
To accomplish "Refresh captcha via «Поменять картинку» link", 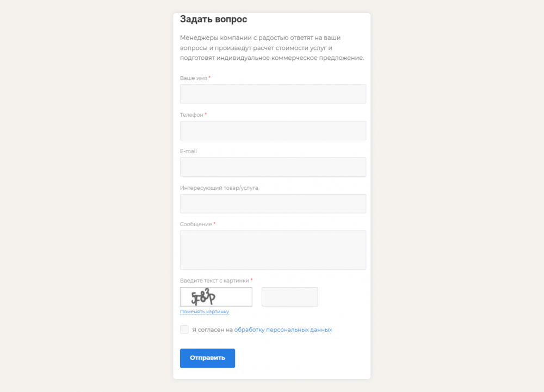I will click(x=205, y=312).
